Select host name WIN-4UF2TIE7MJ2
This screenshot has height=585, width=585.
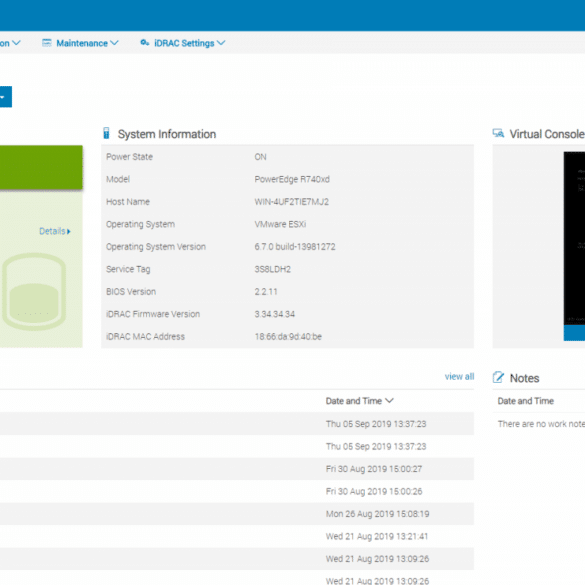[x=292, y=202]
